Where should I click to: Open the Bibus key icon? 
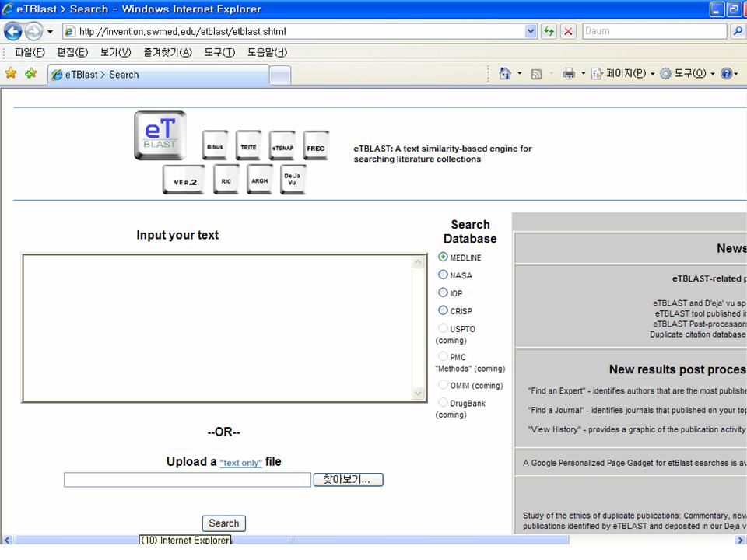click(215, 145)
